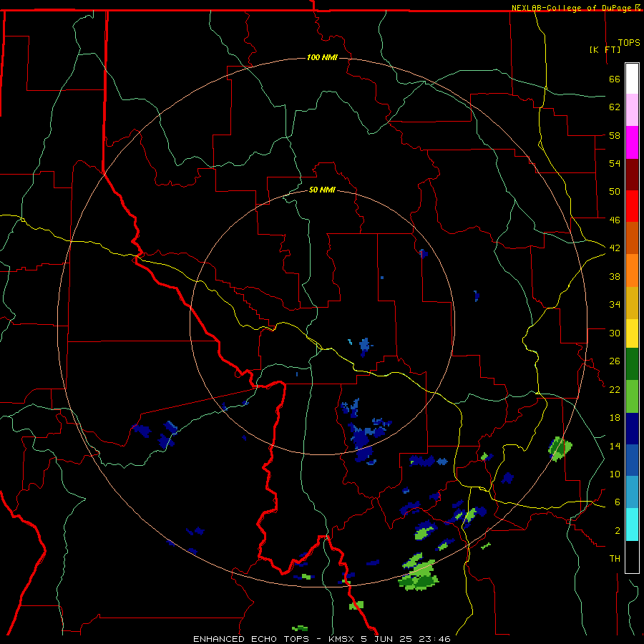Click the 46 legend value
Image resolution: width=644 pixels, height=644 pixels.
(615, 220)
